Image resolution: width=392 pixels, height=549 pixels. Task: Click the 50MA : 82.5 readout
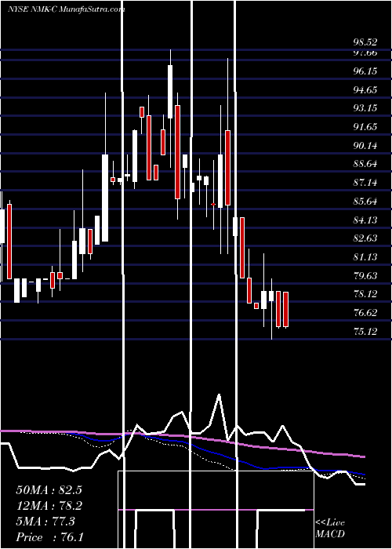pos(49,490)
